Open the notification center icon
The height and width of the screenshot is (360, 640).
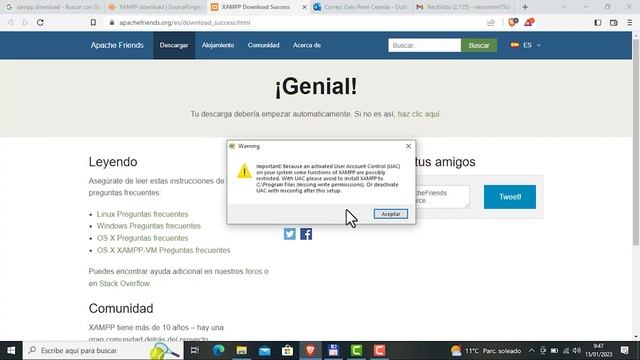pos(624,351)
